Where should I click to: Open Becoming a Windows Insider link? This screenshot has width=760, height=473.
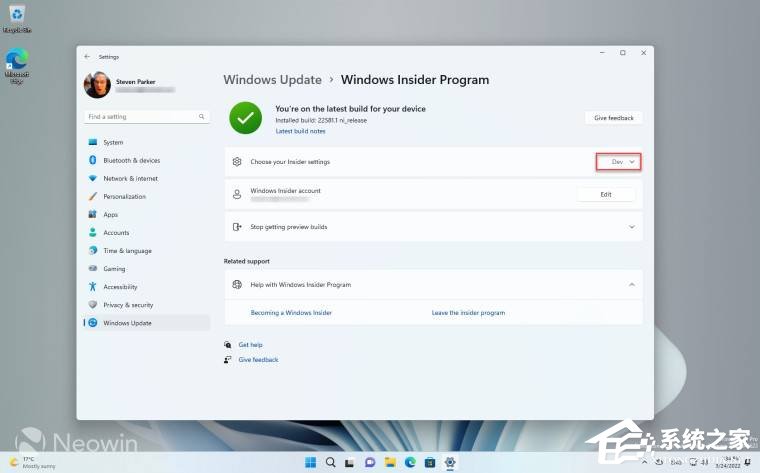[291, 313]
